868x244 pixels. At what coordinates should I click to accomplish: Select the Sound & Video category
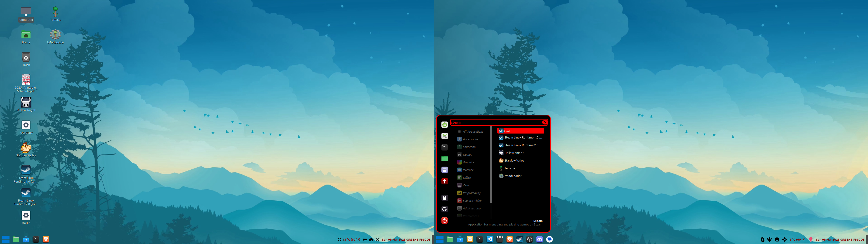click(x=472, y=201)
